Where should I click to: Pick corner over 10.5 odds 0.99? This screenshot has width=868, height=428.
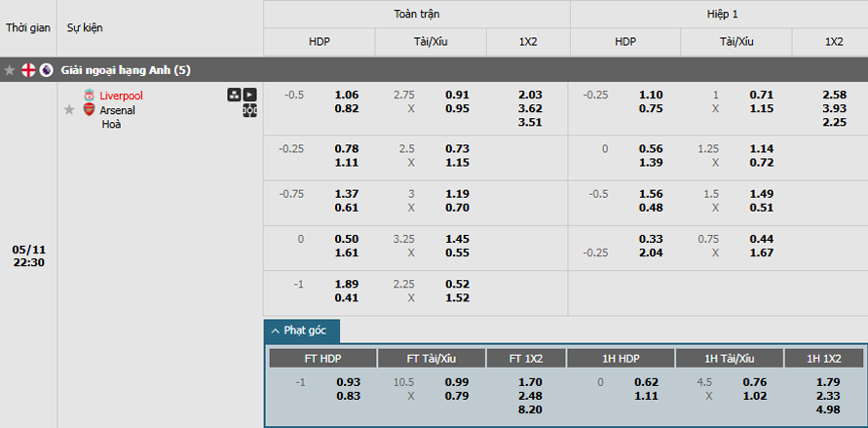[x=457, y=382]
